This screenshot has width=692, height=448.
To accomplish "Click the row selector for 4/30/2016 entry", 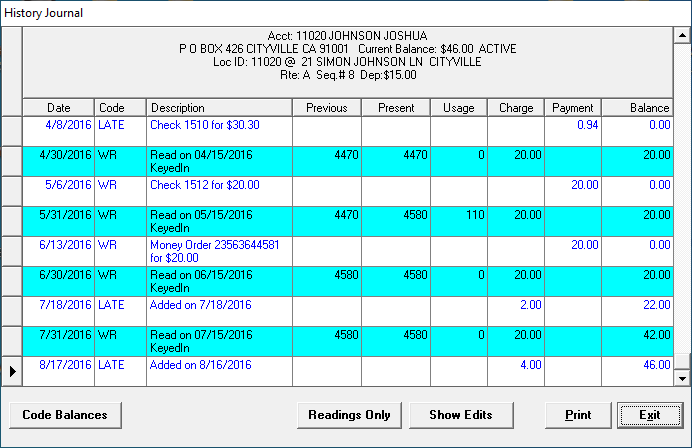I will [x=12, y=162].
